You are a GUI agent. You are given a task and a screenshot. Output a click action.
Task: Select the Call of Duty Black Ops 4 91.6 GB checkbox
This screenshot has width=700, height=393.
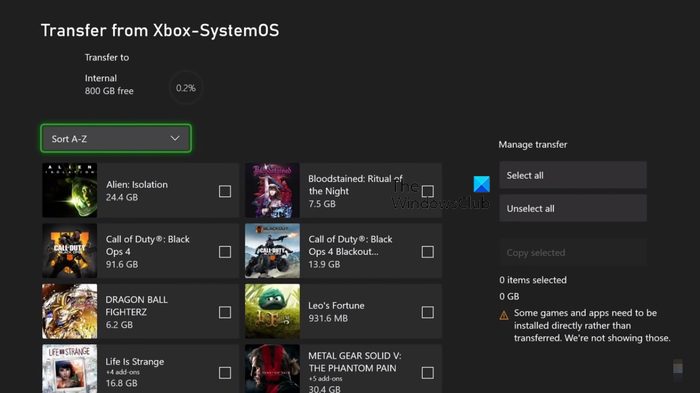(x=225, y=252)
